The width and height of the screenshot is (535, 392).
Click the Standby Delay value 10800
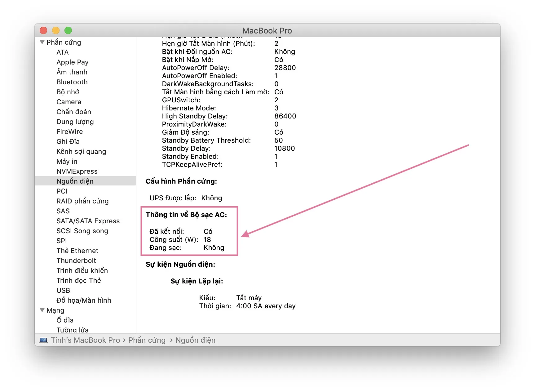[x=285, y=148]
